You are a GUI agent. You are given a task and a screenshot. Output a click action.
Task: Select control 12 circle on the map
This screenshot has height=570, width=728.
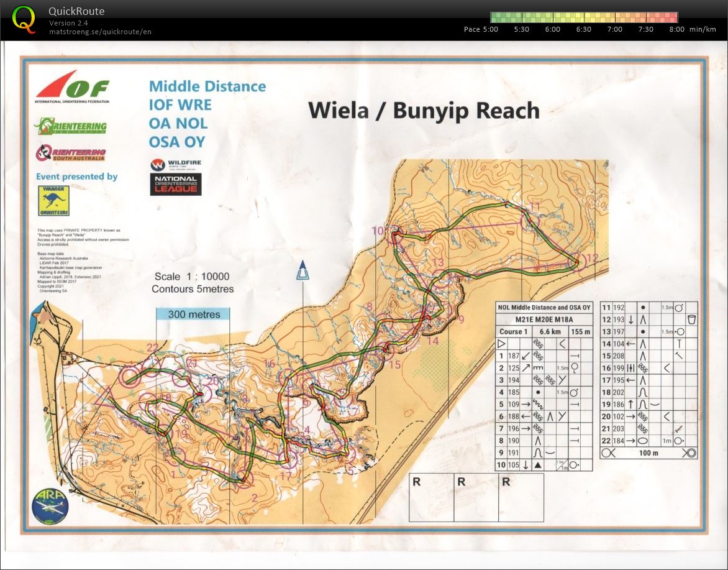click(578, 264)
